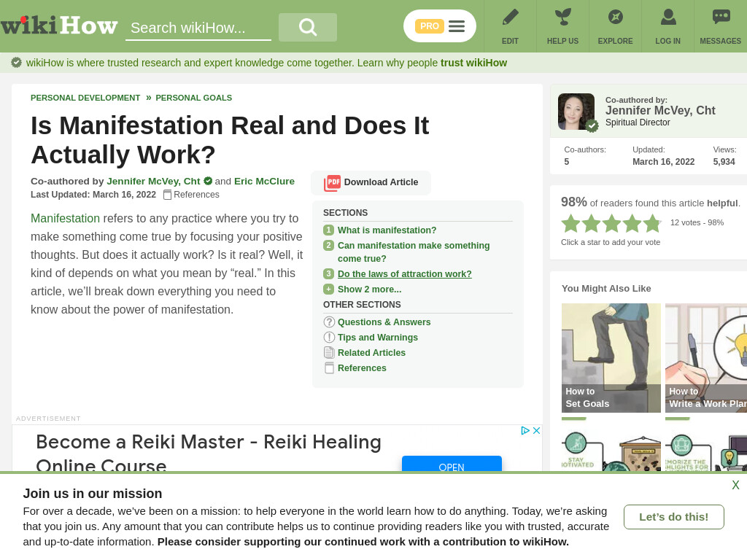Open the Messages speech bubble icon
747x560 pixels.
point(721,17)
